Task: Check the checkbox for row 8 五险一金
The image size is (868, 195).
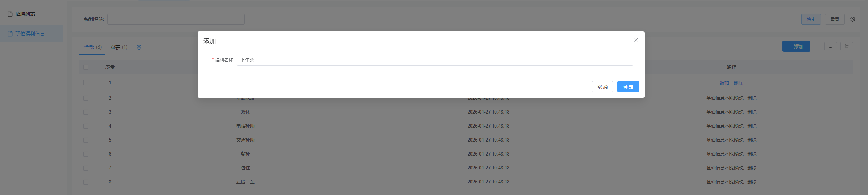Action: pyautogui.click(x=86, y=182)
